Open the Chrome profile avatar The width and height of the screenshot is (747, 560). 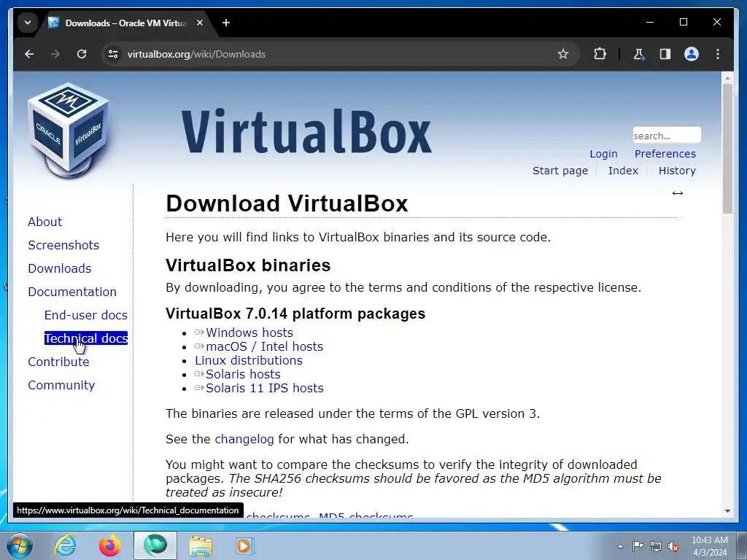click(692, 54)
